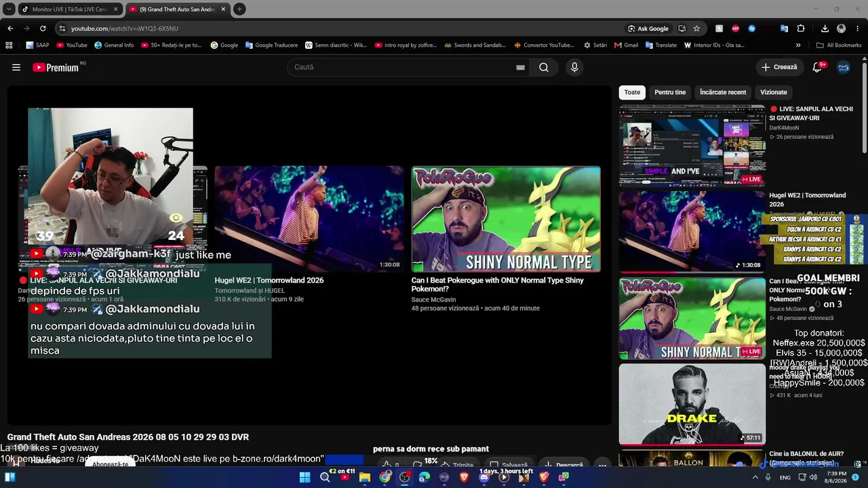Click the Ask Google button
Viewport: 868px width, 488px height.
[648, 28]
